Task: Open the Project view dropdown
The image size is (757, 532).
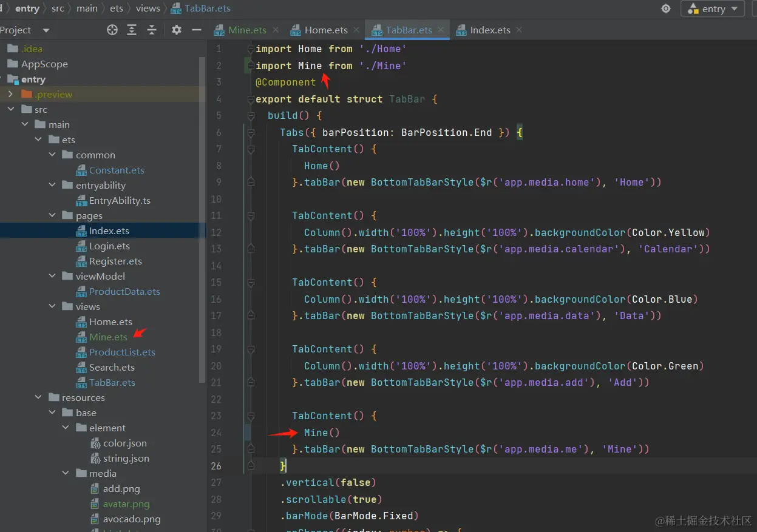Action: point(46,30)
